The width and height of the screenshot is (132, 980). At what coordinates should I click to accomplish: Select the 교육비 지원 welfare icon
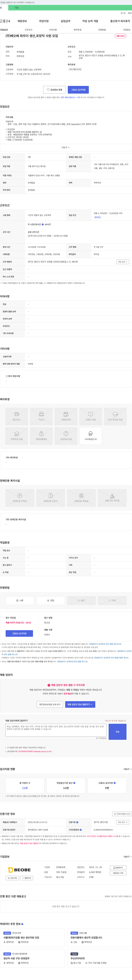pyautogui.click(x=90, y=417)
